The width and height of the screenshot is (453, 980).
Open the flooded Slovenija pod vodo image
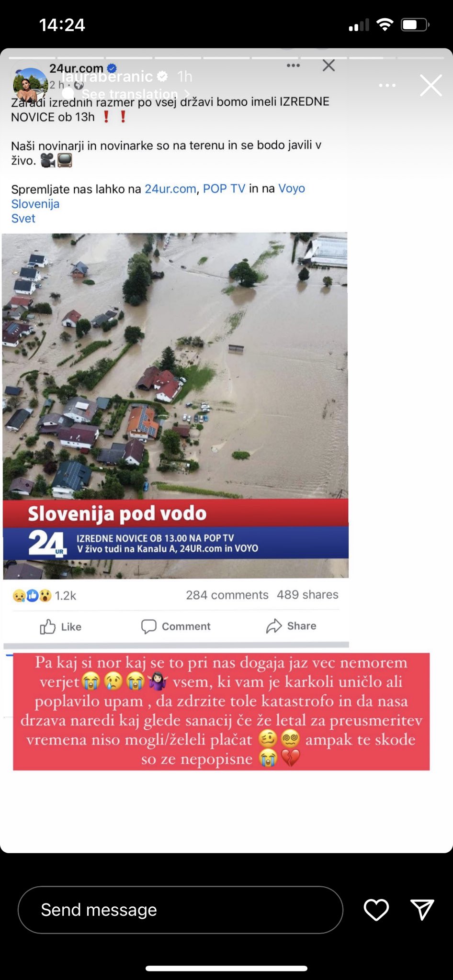[175, 406]
